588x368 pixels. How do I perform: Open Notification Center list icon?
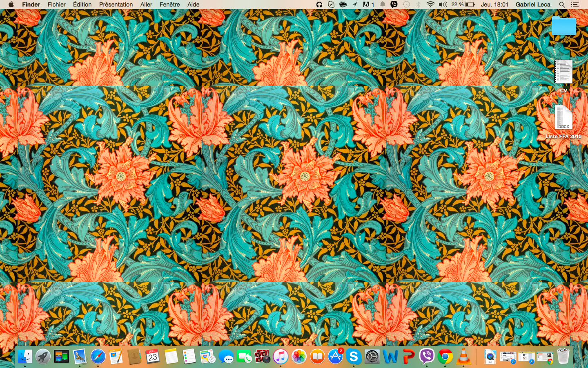(x=575, y=4)
